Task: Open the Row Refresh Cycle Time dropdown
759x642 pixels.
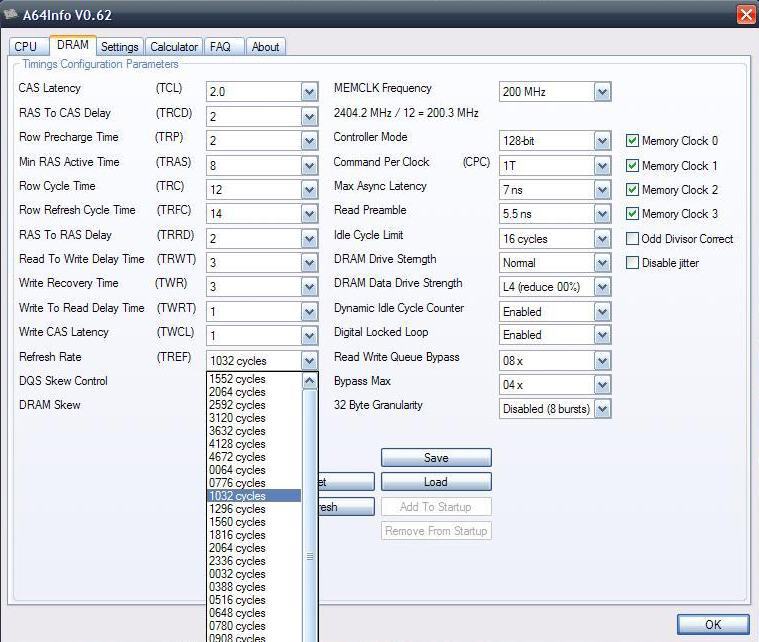Action: click(309, 214)
